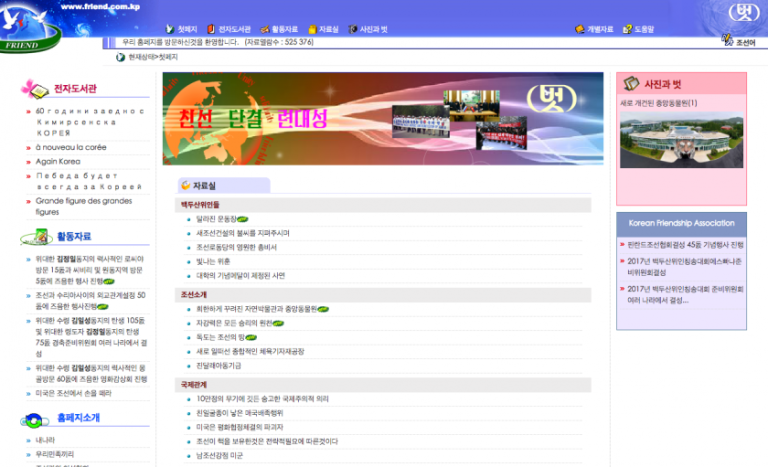Click the 첫페지 breadcrumb text

point(168,57)
